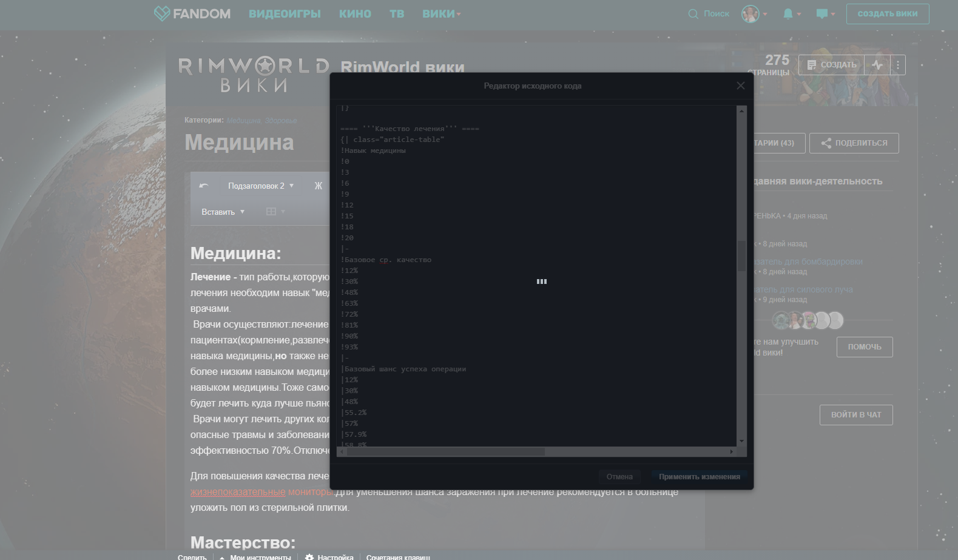Expand Мои инструменты menu
958x560 pixels.
click(255, 557)
